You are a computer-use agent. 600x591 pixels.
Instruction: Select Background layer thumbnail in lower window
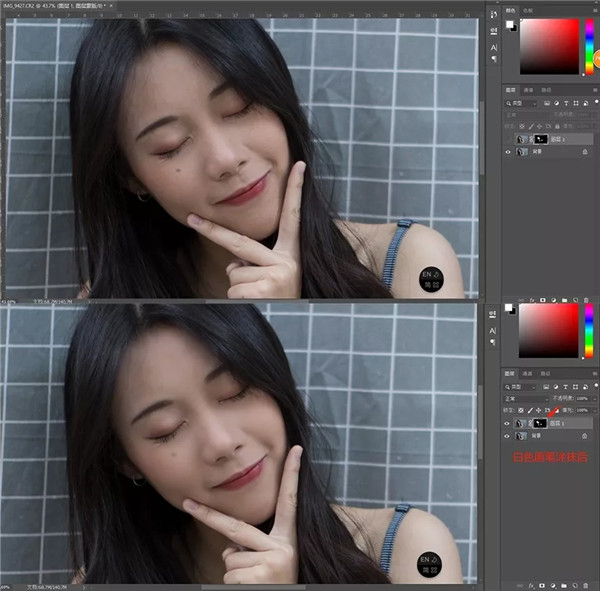click(x=520, y=436)
